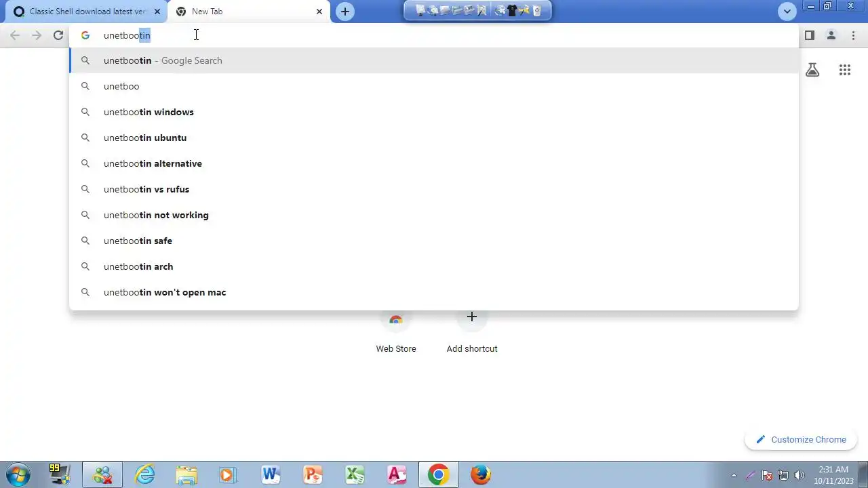The width and height of the screenshot is (868, 488).
Task: Close the New Tab tab
Action: pos(319,12)
